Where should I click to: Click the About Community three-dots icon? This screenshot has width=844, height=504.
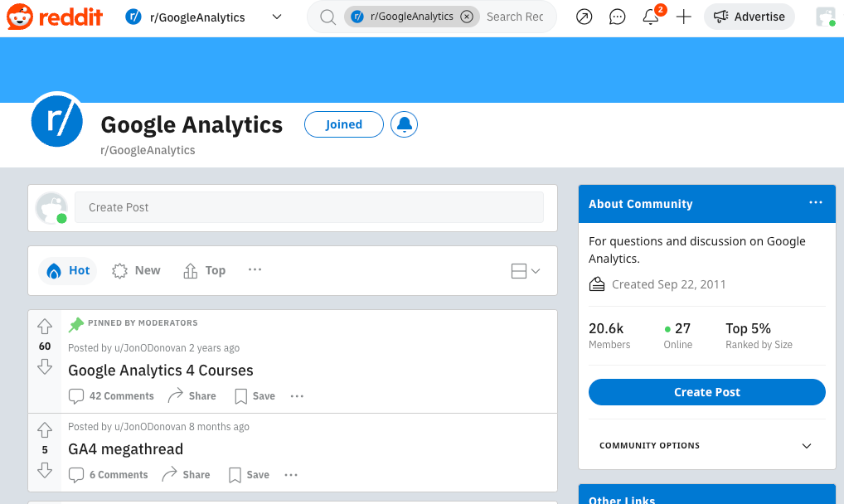[x=816, y=203]
